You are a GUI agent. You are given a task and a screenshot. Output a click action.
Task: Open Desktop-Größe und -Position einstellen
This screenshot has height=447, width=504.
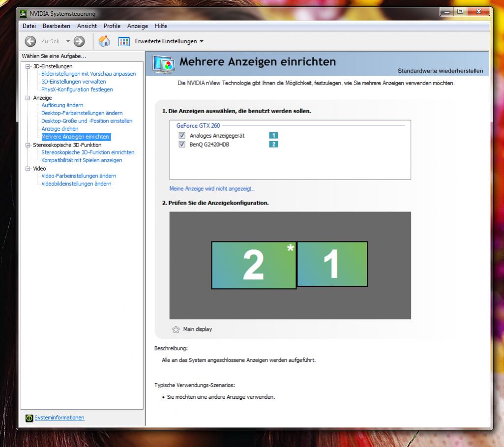point(87,121)
